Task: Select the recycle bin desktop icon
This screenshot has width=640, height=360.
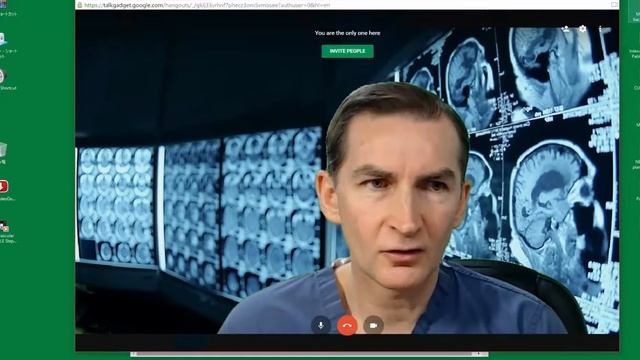Action: tap(3, 150)
